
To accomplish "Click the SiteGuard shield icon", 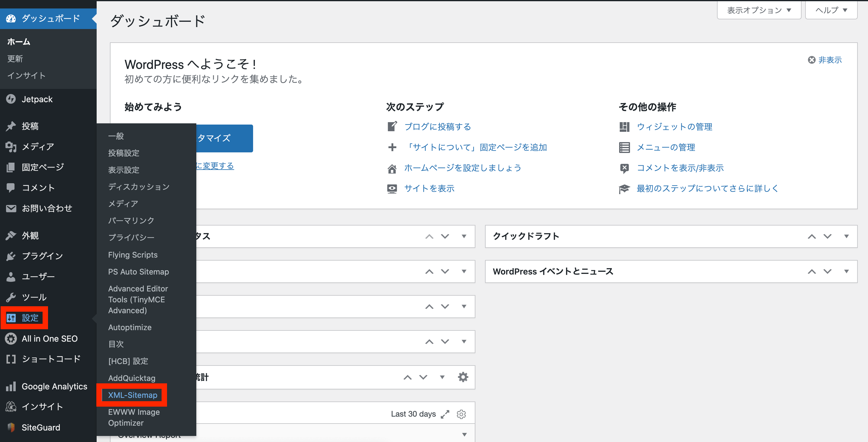I will tap(11, 427).
